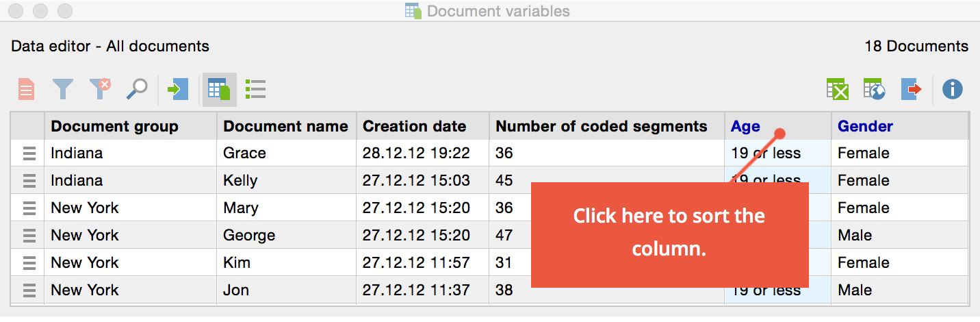
Task: Click the Creation date column header
Action: pyautogui.click(x=414, y=126)
